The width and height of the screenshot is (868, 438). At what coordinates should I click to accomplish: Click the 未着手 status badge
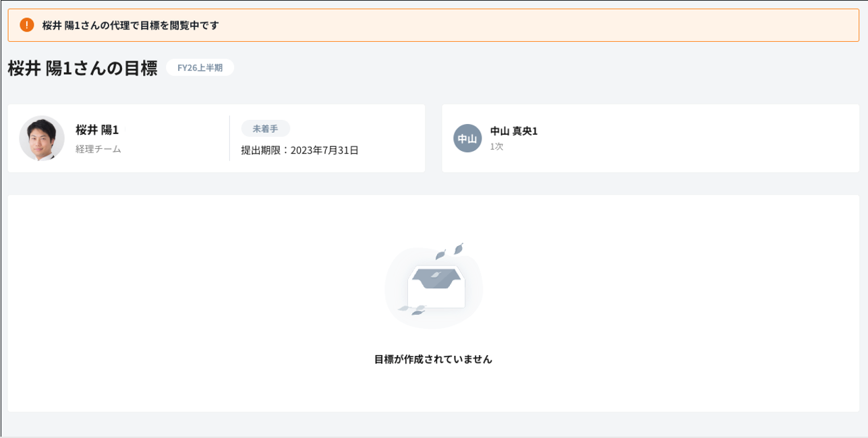tap(265, 129)
